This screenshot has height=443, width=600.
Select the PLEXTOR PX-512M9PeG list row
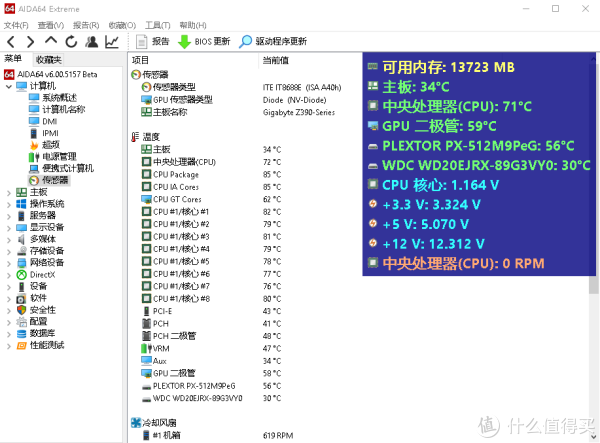point(212,386)
